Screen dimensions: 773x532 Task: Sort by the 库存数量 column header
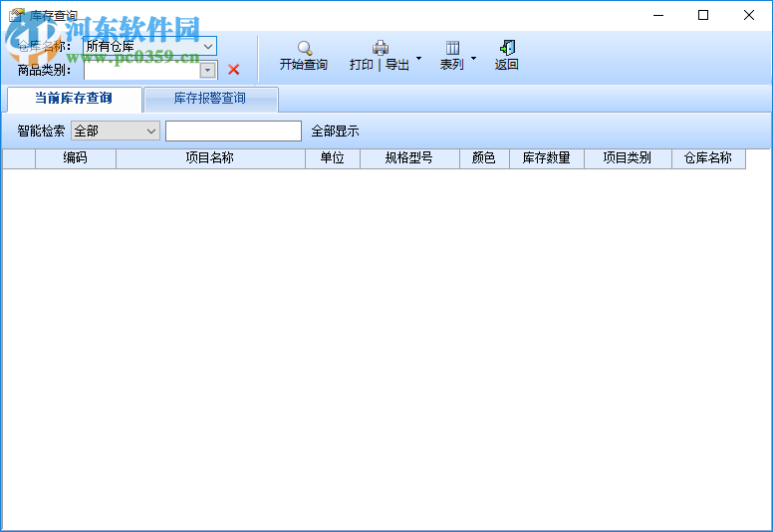(x=547, y=158)
